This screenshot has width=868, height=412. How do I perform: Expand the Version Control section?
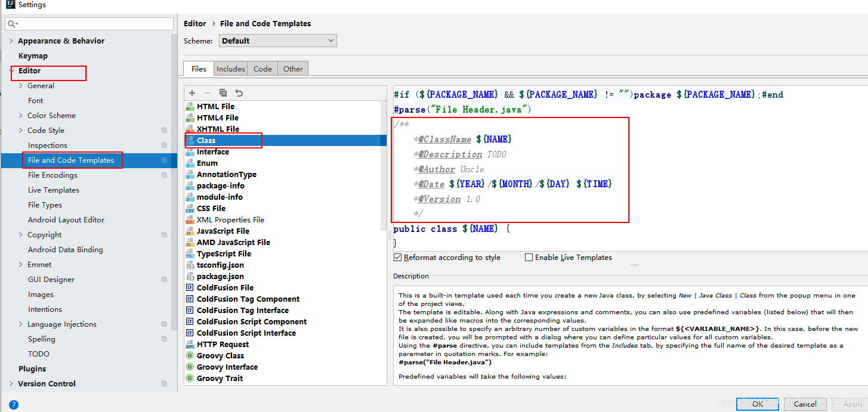point(11,384)
